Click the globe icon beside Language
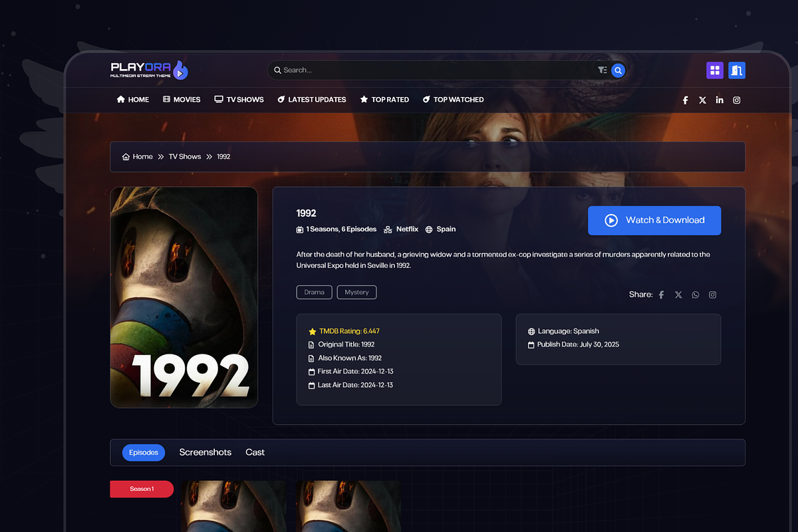The width and height of the screenshot is (798, 532). 531,331
